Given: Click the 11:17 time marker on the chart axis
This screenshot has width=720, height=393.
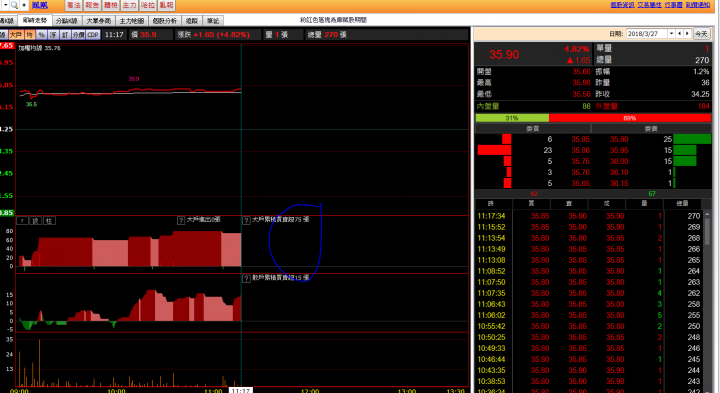Looking at the screenshot, I should pos(241,390).
